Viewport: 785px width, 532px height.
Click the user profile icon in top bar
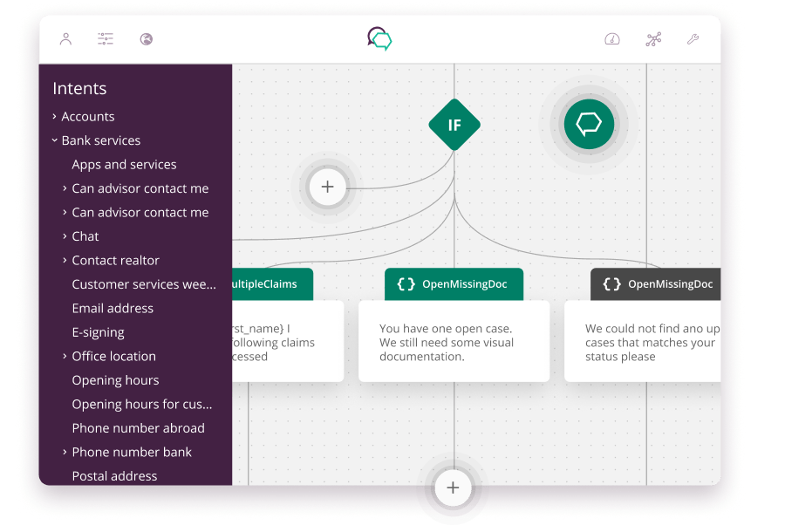coord(65,39)
